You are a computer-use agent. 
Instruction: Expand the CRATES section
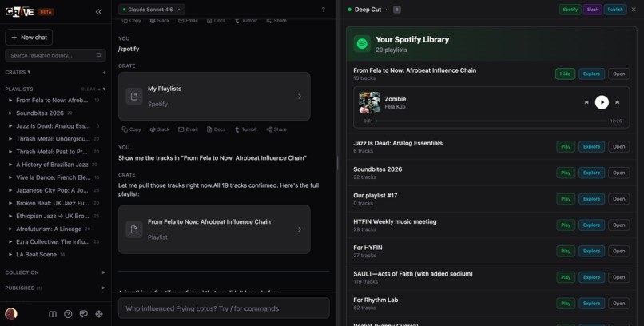click(x=18, y=72)
